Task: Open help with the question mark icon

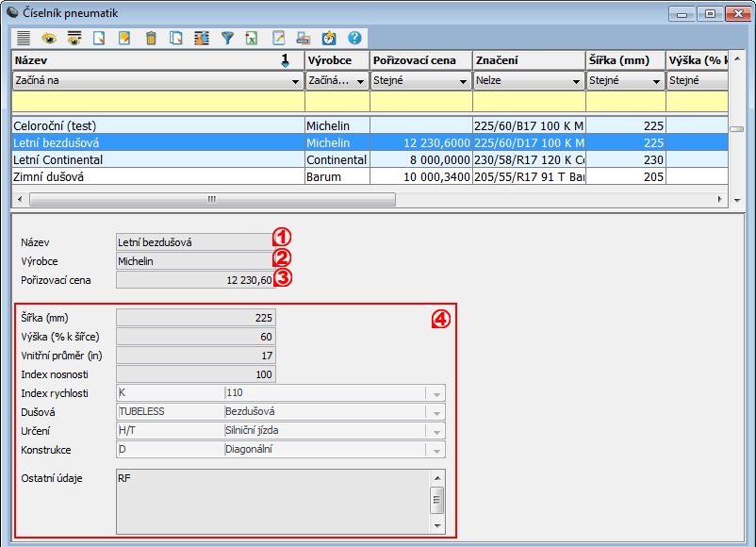Action: coord(355,39)
